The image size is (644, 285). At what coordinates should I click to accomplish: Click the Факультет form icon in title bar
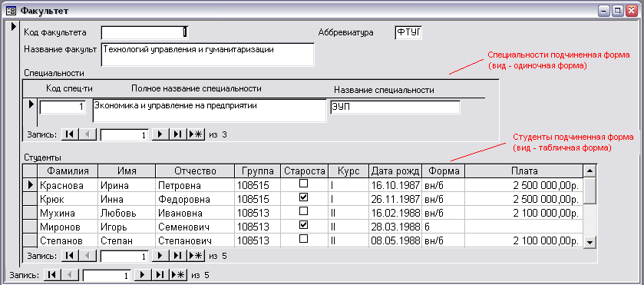(x=11, y=10)
